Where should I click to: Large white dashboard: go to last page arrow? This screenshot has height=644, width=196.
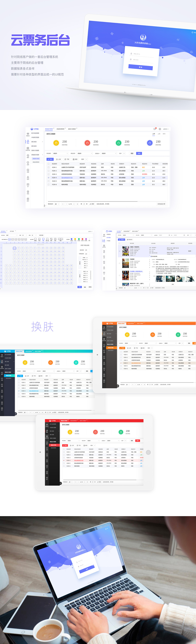click(77, 204)
